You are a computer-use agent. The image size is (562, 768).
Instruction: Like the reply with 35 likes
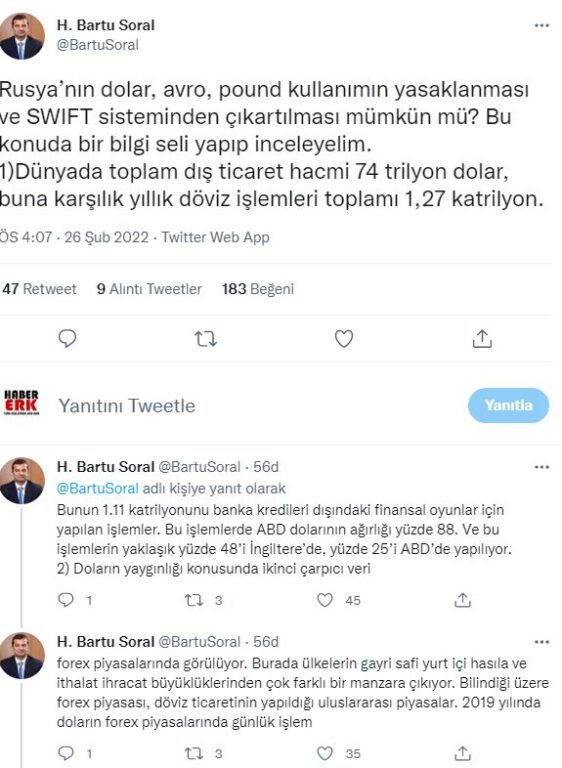click(325, 753)
